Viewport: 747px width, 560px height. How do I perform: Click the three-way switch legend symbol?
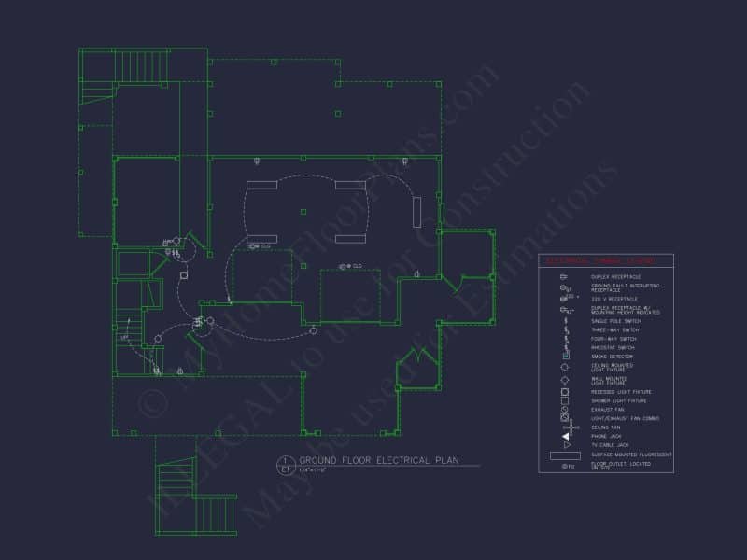pos(567,330)
